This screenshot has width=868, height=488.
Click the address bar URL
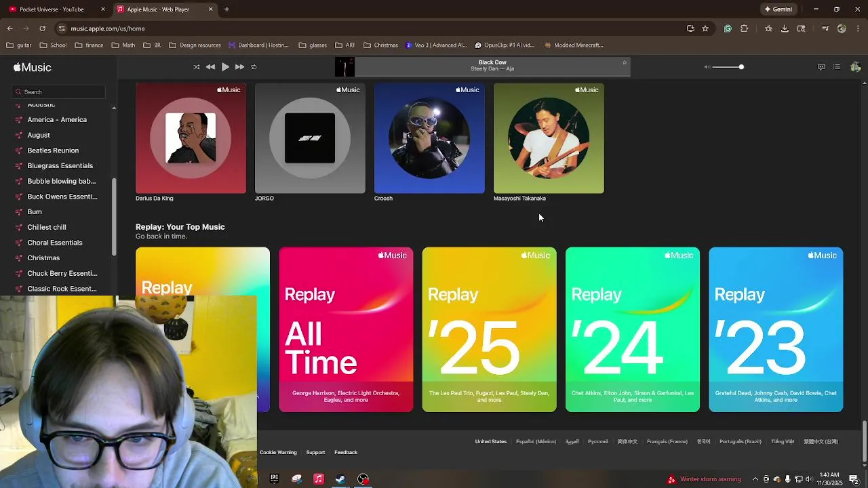point(108,28)
